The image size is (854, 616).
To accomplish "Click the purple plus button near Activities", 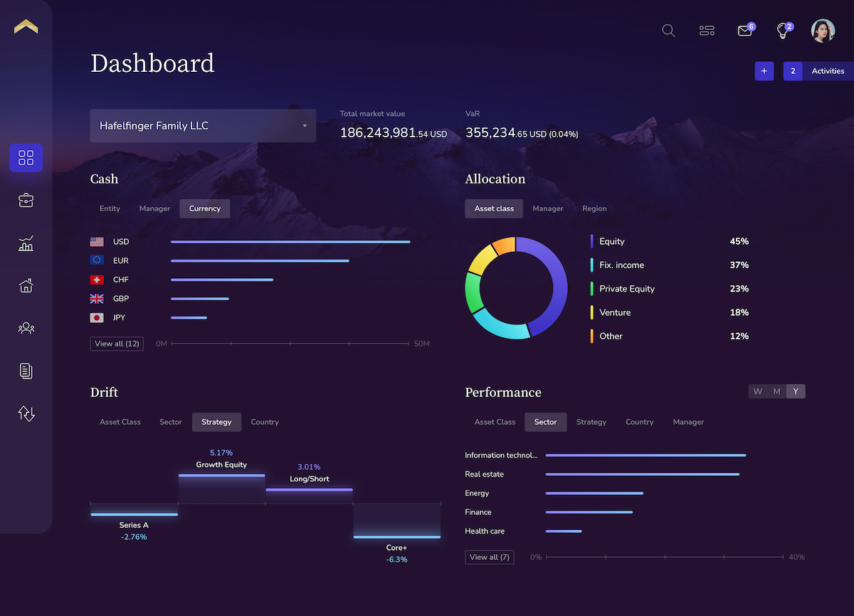I will (x=764, y=71).
